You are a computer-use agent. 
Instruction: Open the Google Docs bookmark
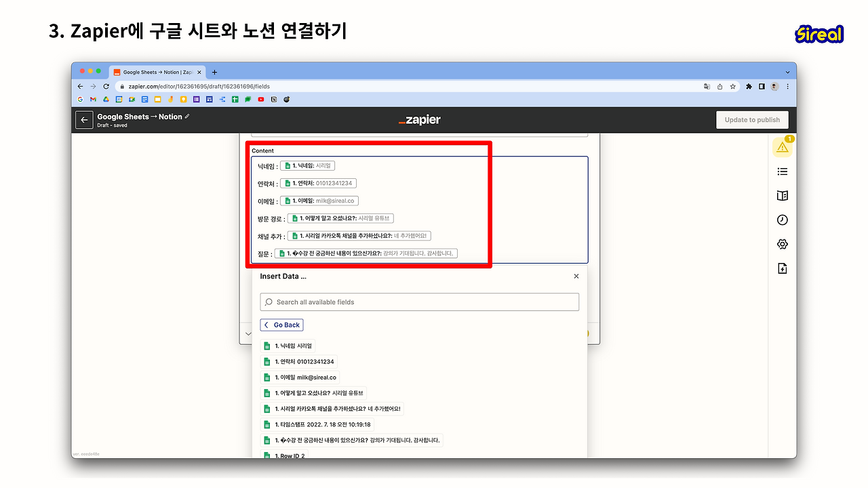pos(144,100)
